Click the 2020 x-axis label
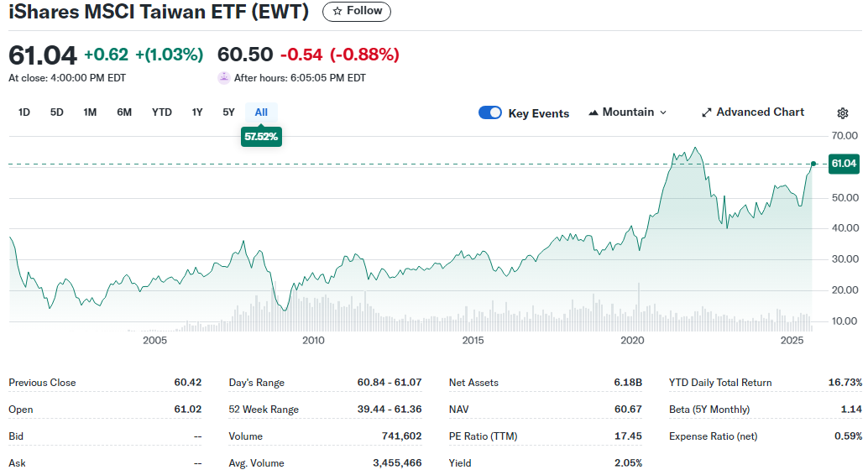Image resolution: width=868 pixels, height=475 pixels. [632, 341]
